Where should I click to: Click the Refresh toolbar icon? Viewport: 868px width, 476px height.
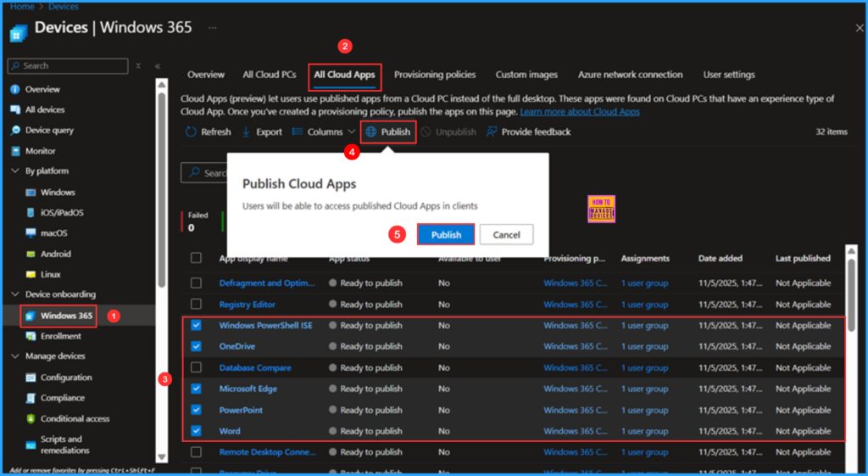pos(191,132)
